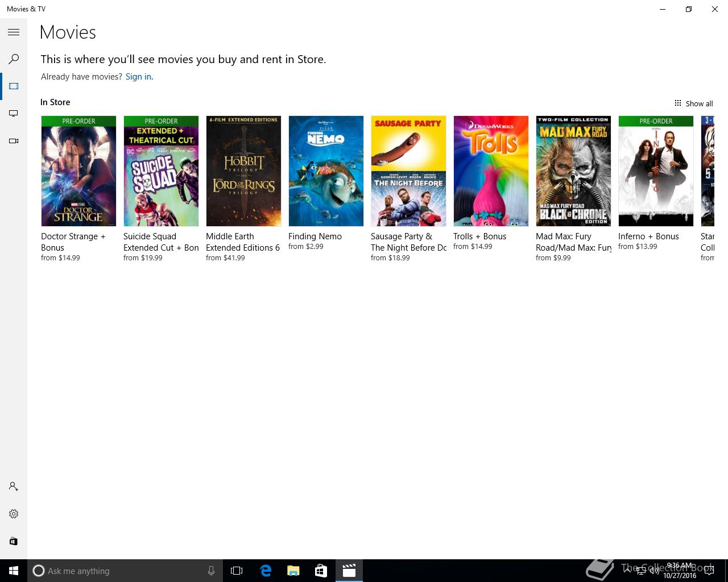Click the network tray icon
The image size is (728, 582).
pyautogui.click(x=641, y=571)
